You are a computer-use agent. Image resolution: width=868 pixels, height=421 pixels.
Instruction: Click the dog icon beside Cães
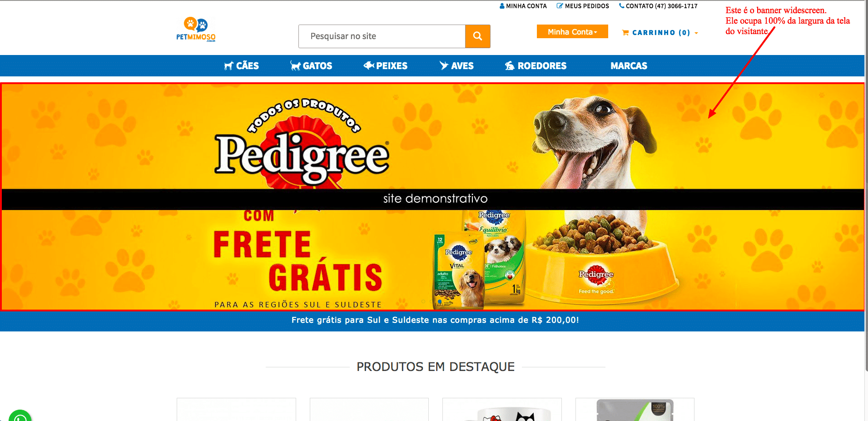pyautogui.click(x=229, y=66)
